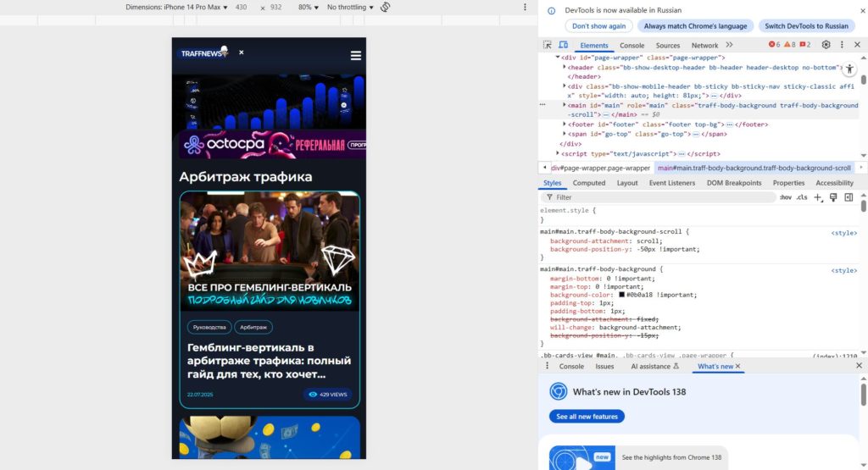Expand the main#main element node

(x=564, y=104)
